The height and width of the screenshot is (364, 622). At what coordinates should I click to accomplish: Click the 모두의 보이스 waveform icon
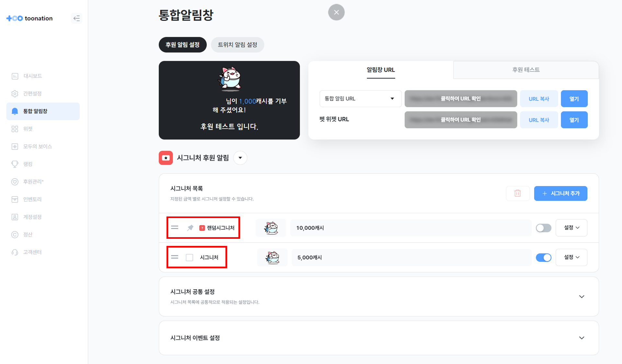15,146
